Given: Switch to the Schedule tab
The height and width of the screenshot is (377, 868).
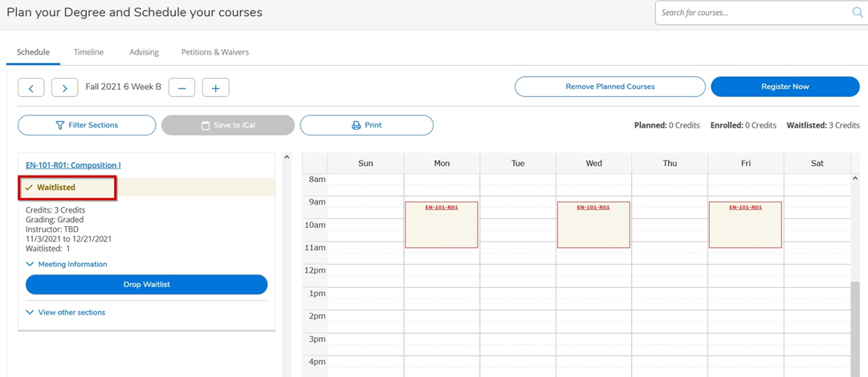Looking at the screenshot, I should pyautogui.click(x=33, y=52).
